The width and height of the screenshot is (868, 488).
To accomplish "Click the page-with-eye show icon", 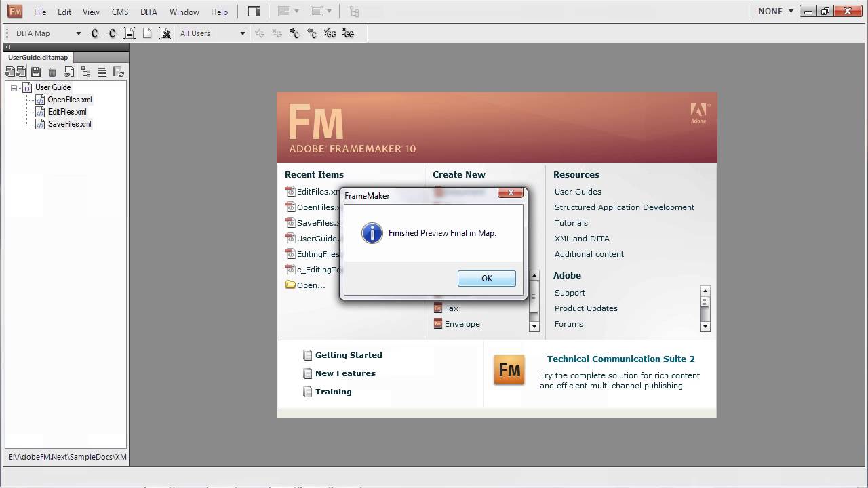I will [68, 72].
